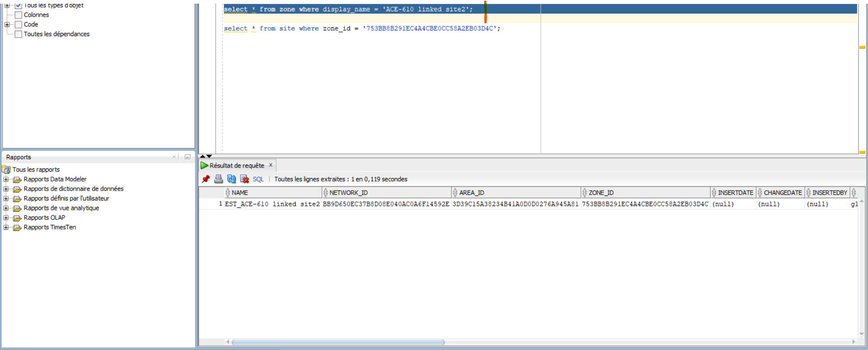Minimize the Rapports panel
The height and width of the screenshot is (350, 868).
click(x=188, y=157)
